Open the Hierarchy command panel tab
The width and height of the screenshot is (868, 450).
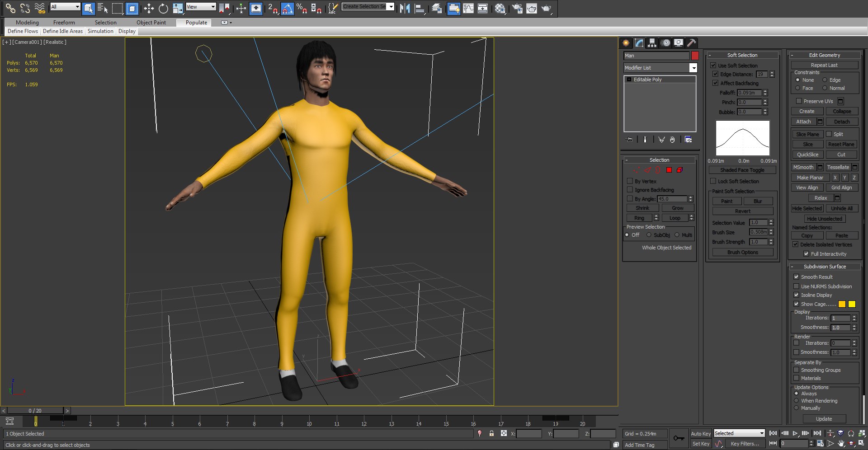pyautogui.click(x=652, y=42)
